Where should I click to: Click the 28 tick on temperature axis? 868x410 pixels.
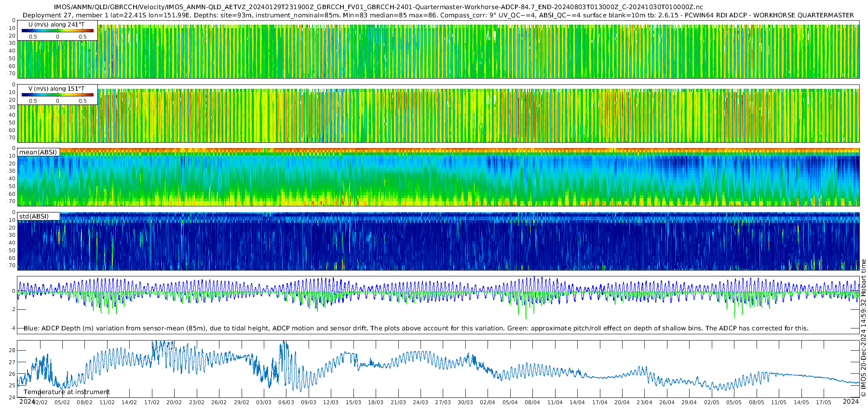(12, 351)
